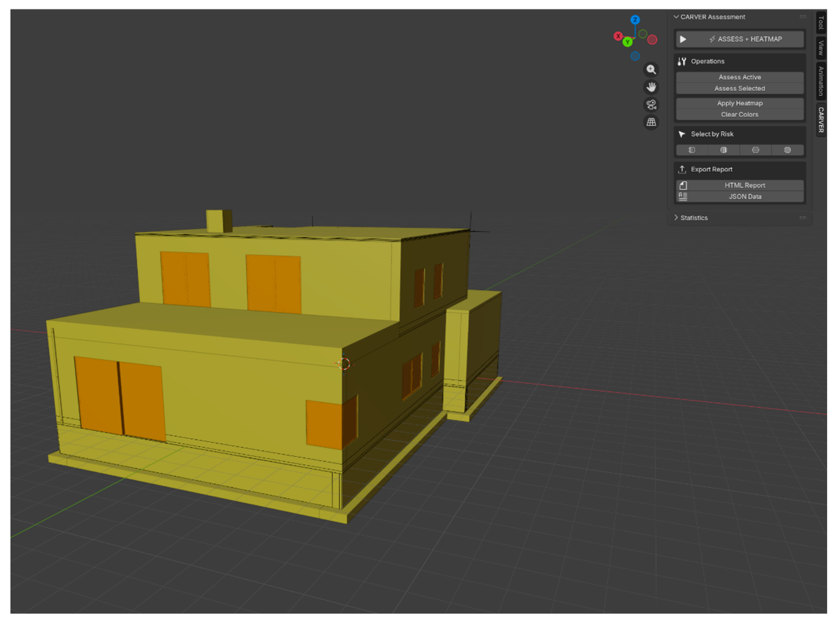Screen dimensions: 840x624
Task: Open the View sidebar tab
Action: pos(821,48)
